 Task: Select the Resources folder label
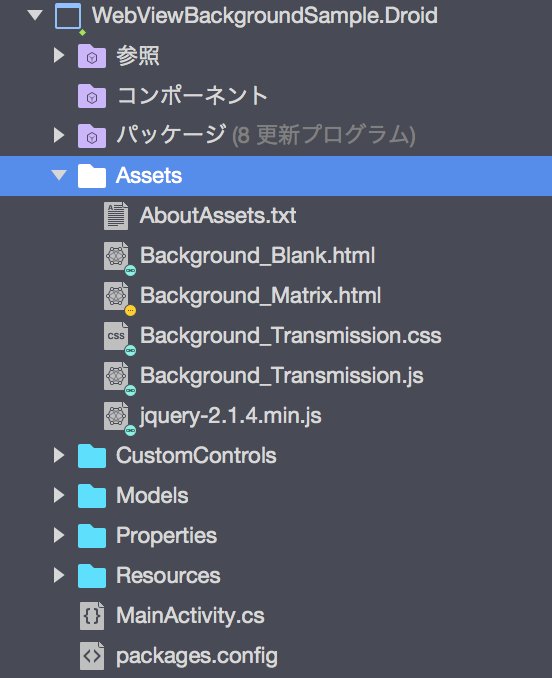[x=168, y=576]
